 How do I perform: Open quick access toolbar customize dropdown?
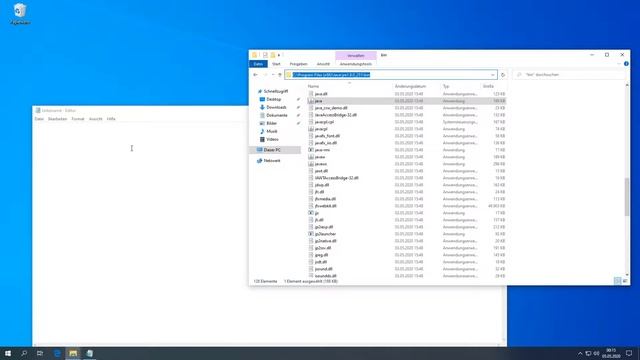tap(279, 55)
